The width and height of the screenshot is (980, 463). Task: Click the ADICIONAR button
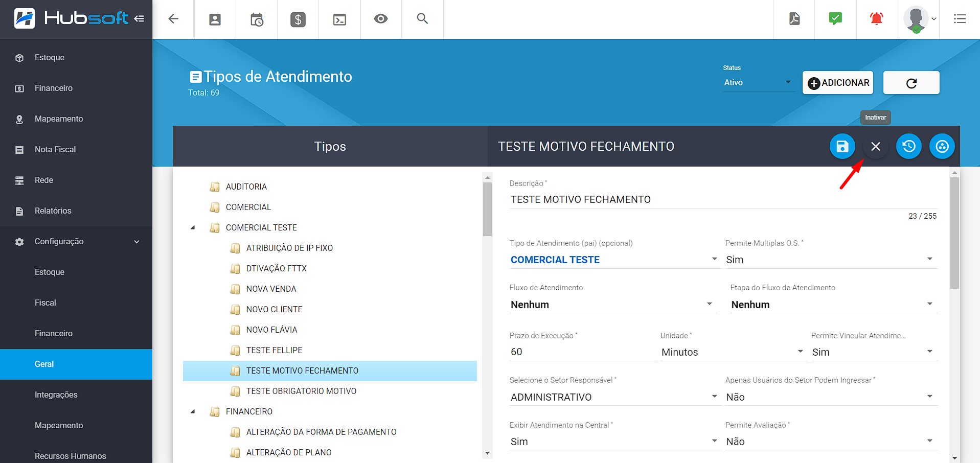(838, 83)
